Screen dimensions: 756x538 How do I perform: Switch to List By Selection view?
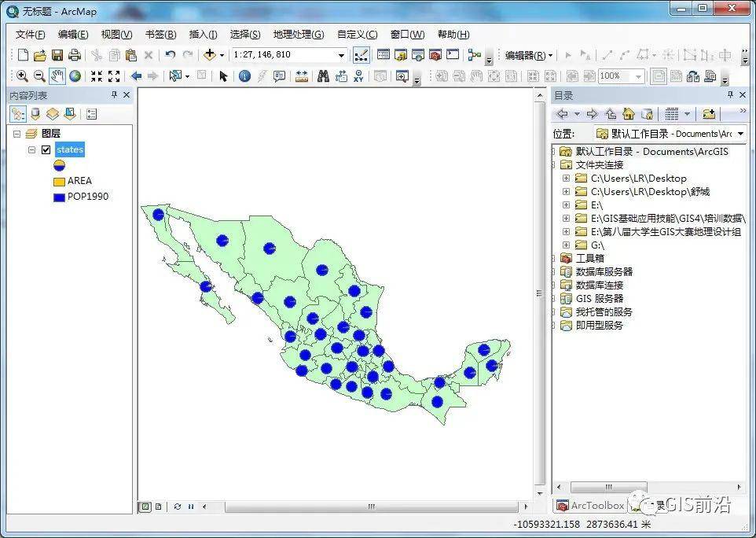(70, 114)
